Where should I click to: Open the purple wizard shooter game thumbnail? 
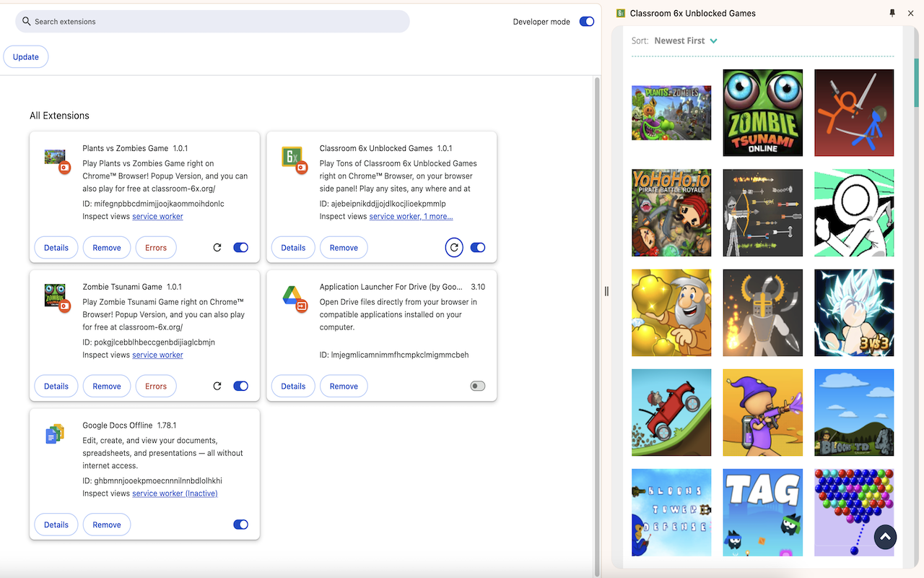763,413
